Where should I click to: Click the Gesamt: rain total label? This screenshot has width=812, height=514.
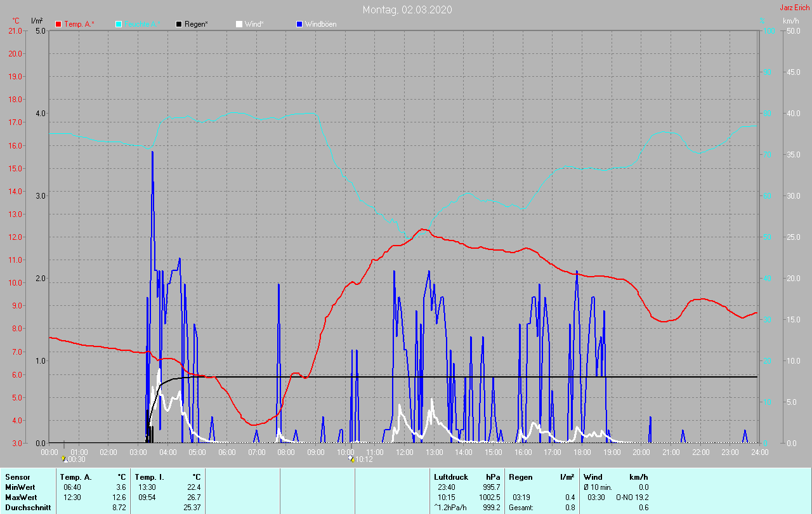(521, 508)
